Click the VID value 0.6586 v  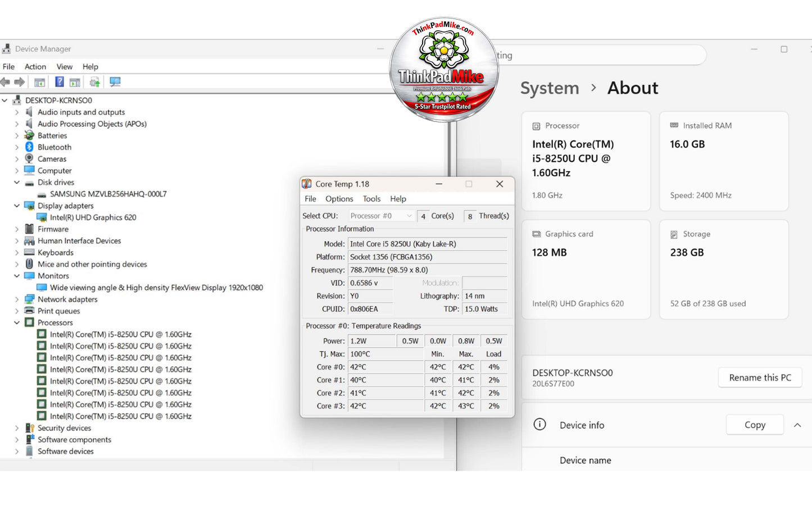coord(370,283)
